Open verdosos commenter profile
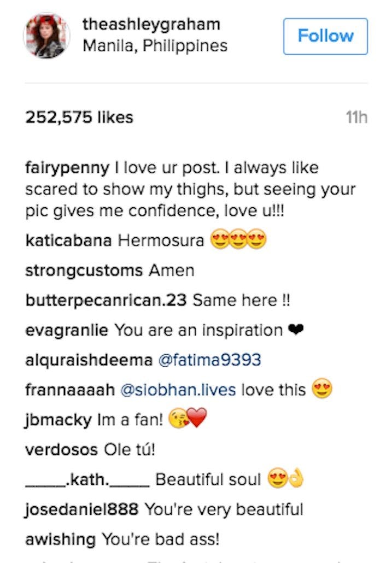Viewport: 392px width, 563px height. [61, 450]
